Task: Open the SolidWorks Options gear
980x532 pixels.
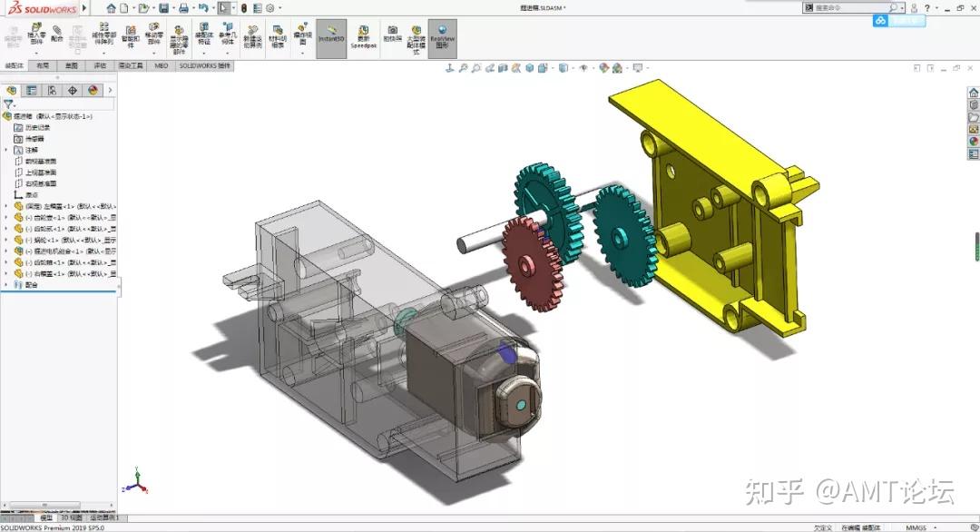Action: [270, 8]
